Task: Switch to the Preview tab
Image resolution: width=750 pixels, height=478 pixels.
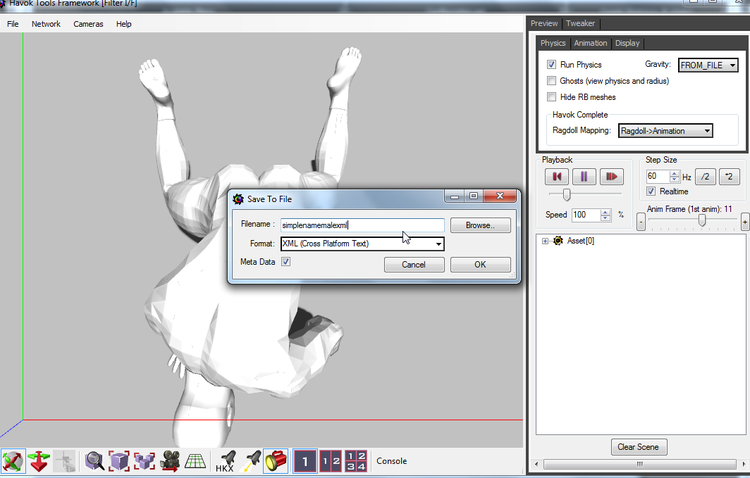Action: point(544,23)
